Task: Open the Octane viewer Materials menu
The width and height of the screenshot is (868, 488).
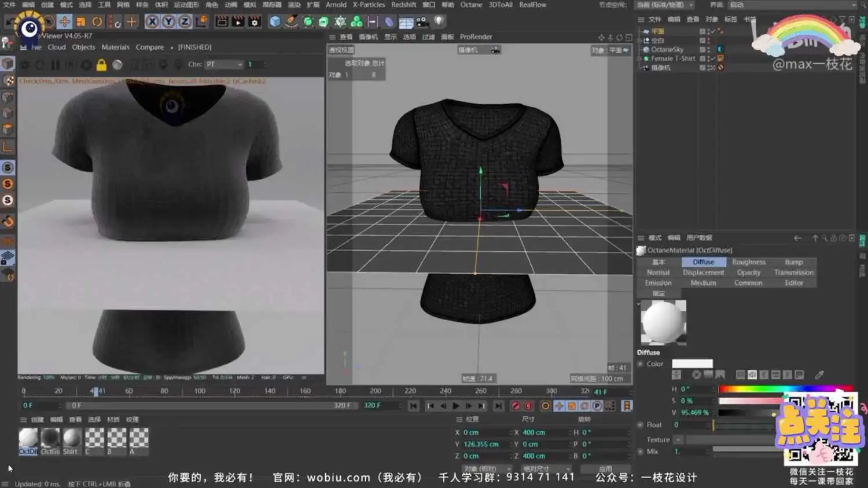Action: click(x=115, y=47)
